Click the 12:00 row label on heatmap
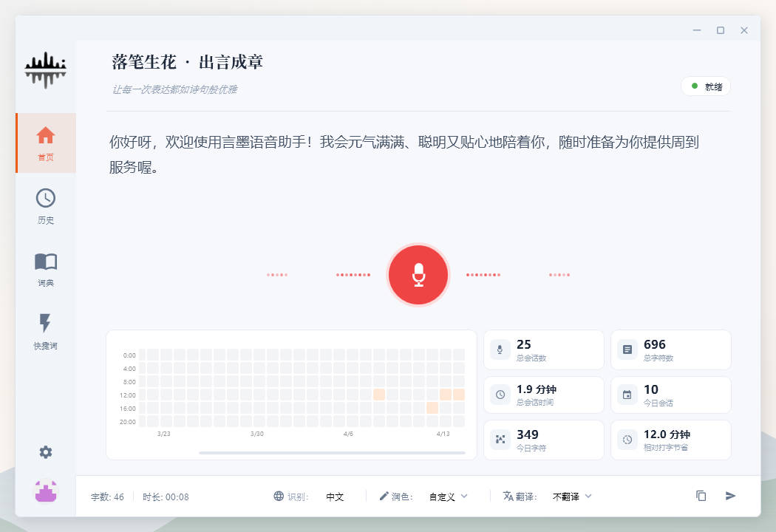Viewport: 776px width, 532px height. 128,395
